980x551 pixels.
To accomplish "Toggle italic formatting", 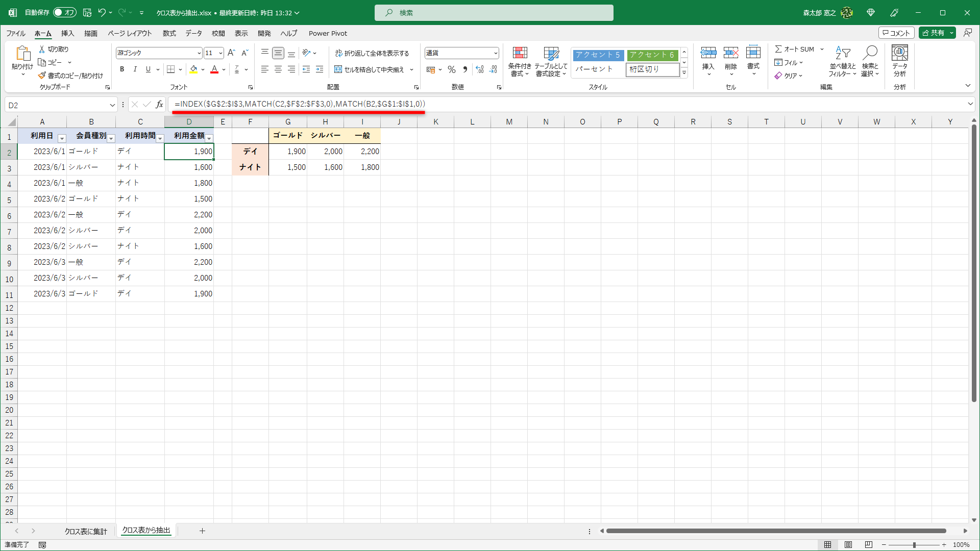I will (x=135, y=69).
